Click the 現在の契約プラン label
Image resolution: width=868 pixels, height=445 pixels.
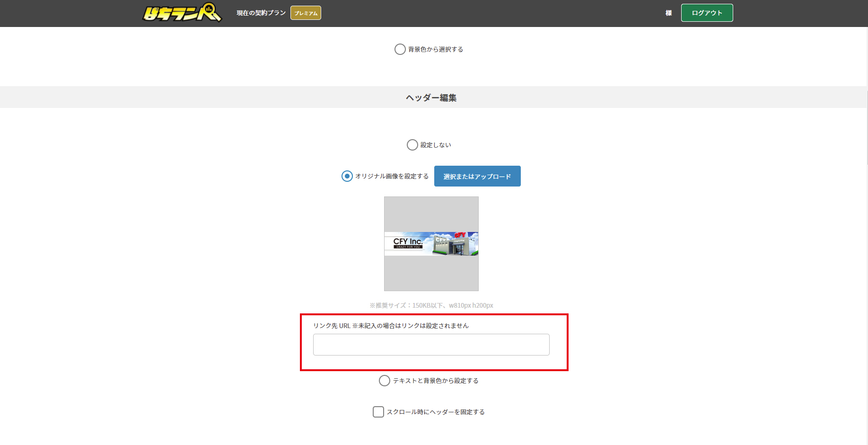pos(260,13)
